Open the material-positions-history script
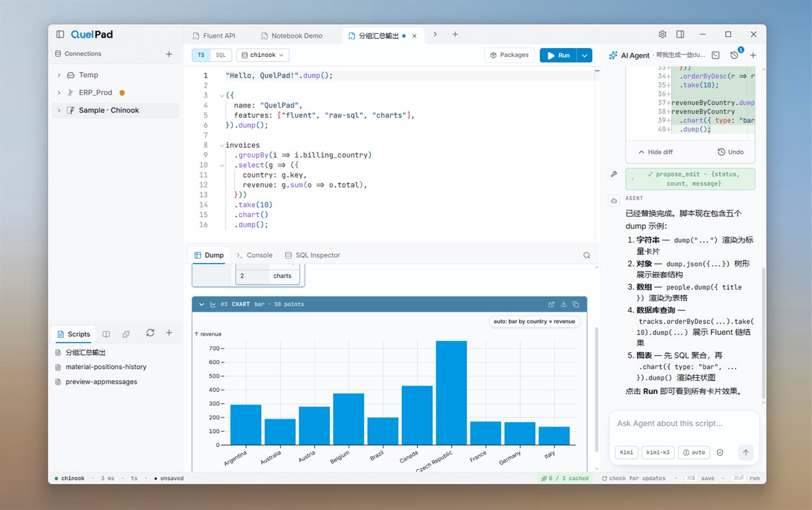Image resolution: width=812 pixels, height=510 pixels. click(106, 367)
